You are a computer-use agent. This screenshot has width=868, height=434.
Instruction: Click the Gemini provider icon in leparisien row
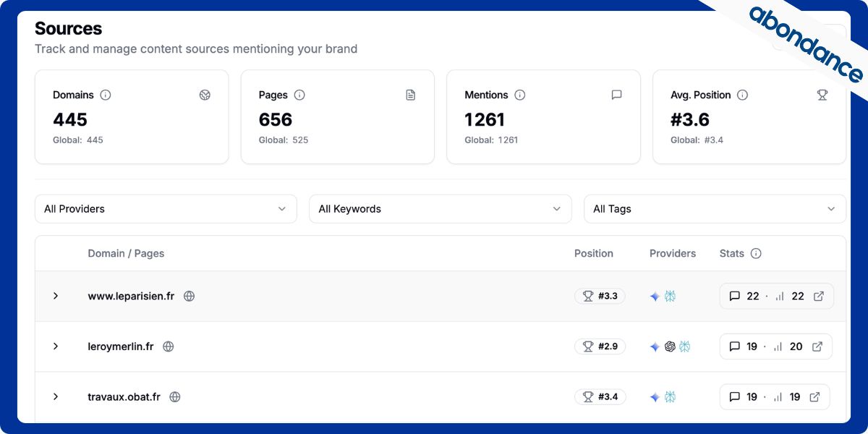(655, 297)
